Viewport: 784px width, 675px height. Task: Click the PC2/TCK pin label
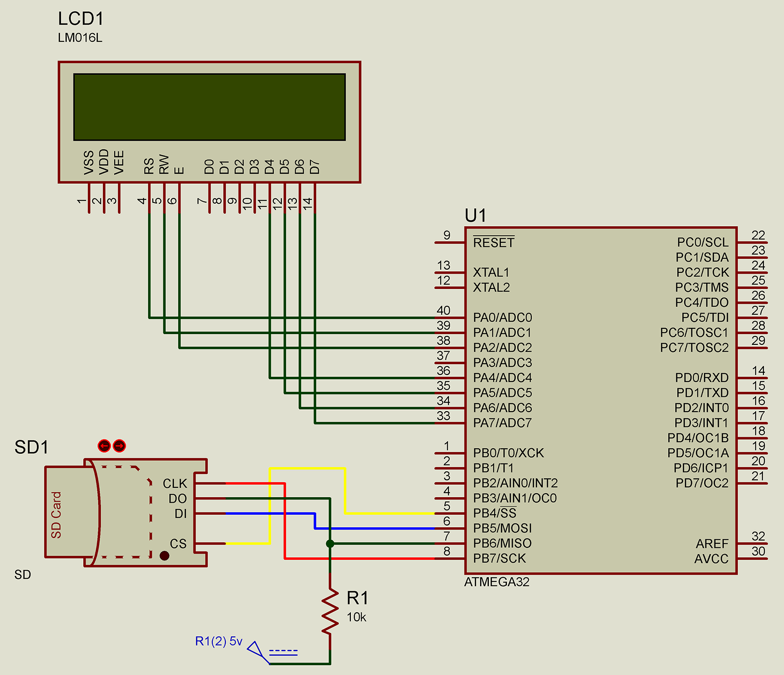point(702,272)
